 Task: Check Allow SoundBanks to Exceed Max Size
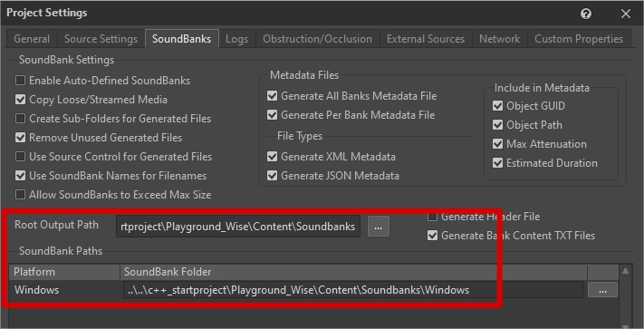tap(20, 194)
